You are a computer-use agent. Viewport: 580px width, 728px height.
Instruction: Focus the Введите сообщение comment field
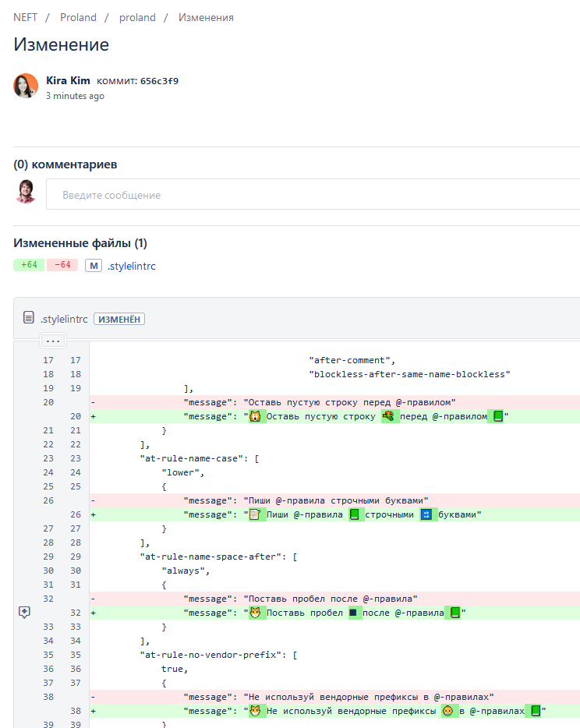312,195
